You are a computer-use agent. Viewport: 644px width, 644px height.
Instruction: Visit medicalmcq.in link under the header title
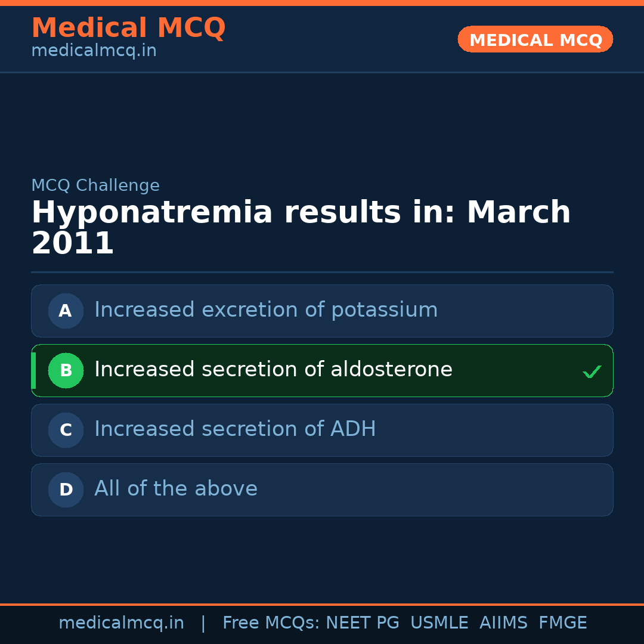[x=94, y=51]
